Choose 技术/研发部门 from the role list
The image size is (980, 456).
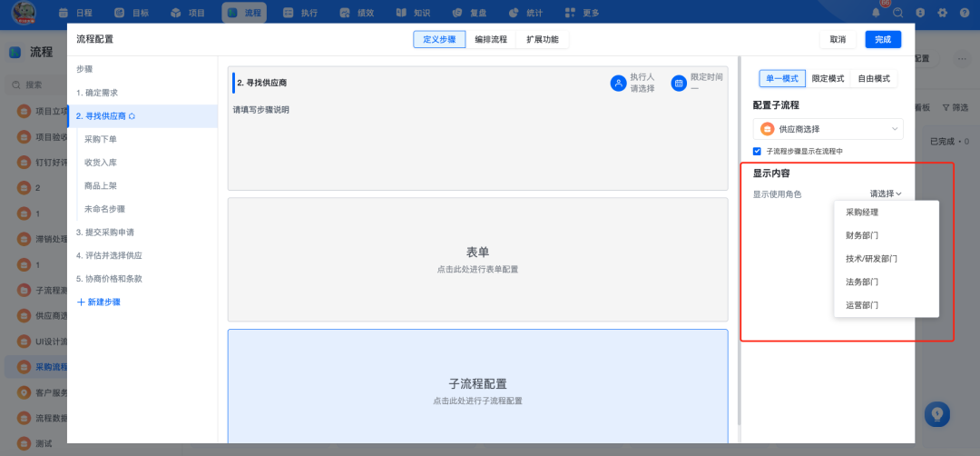tap(887, 258)
